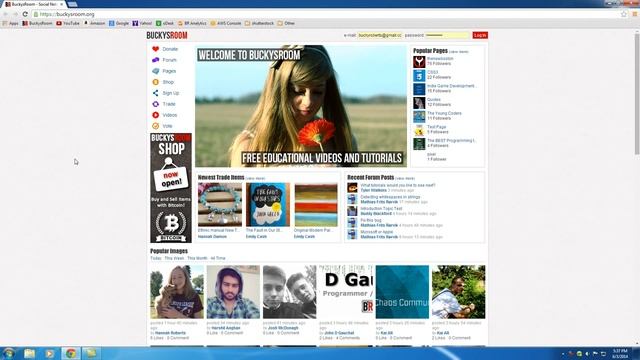This screenshot has height=360, width=640.
Task: Open the Trade sidebar icon
Action: tap(156, 104)
